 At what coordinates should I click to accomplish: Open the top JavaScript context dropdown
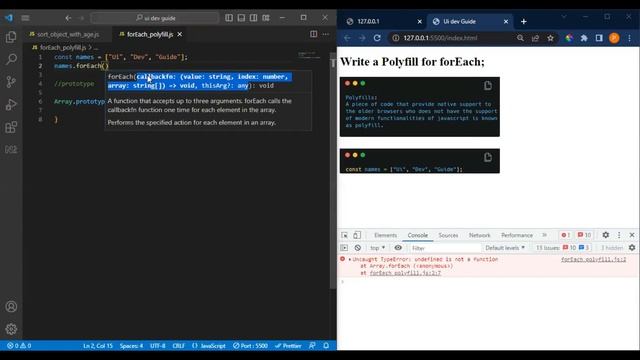(378, 248)
